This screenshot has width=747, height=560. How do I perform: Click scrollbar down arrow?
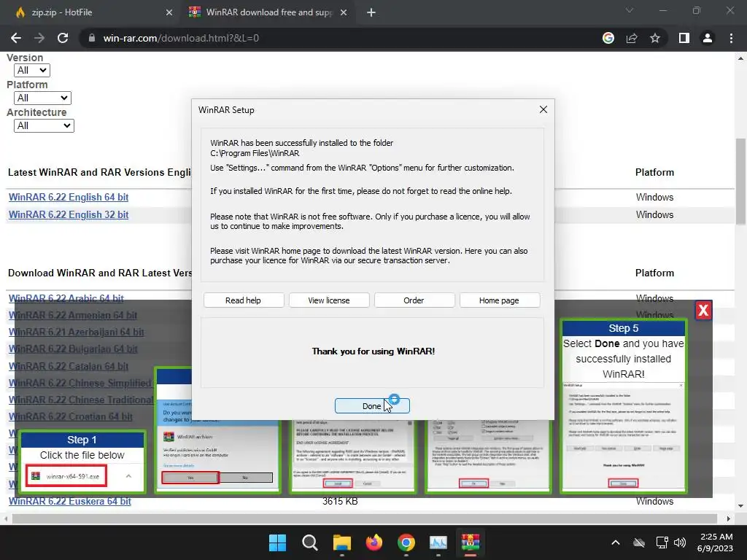point(740,506)
